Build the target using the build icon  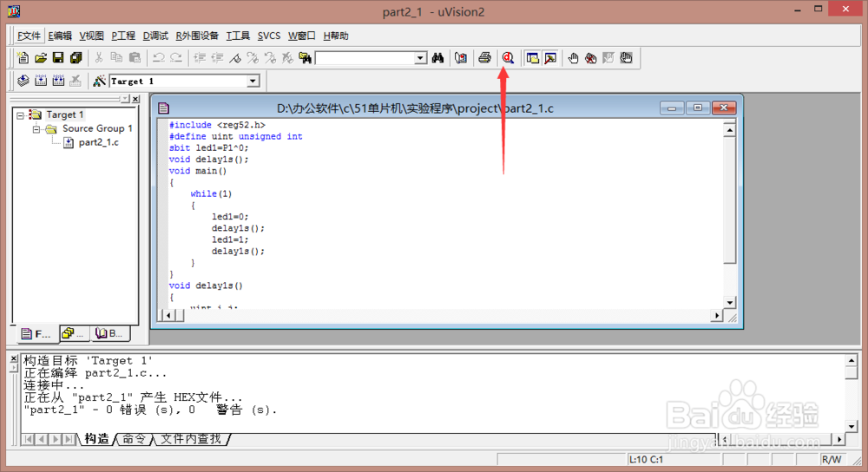point(41,81)
